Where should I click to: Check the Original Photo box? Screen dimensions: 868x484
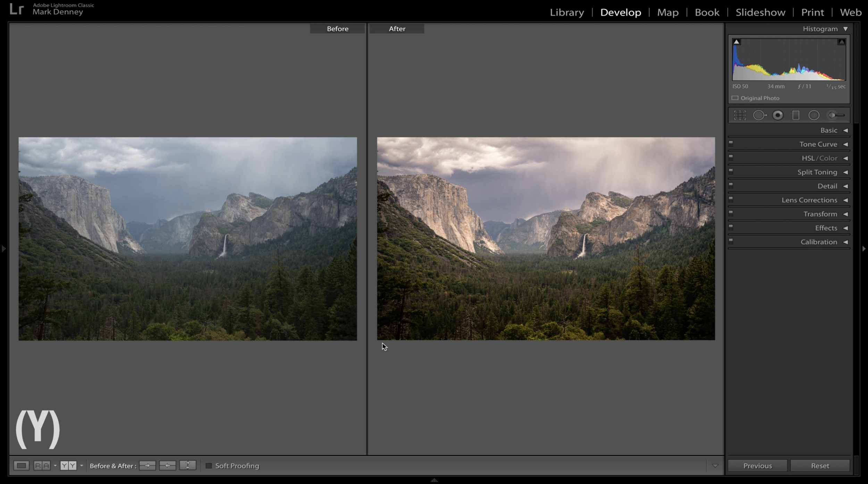click(735, 98)
